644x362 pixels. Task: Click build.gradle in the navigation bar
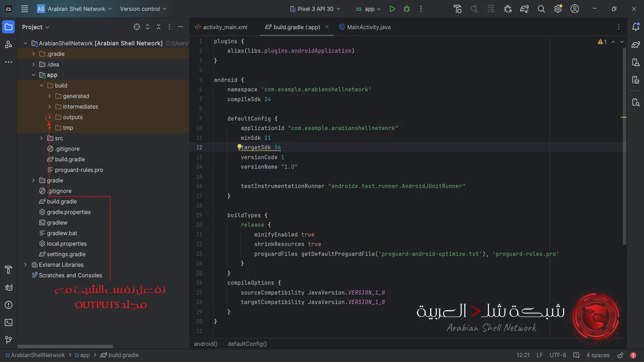pos(119,355)
